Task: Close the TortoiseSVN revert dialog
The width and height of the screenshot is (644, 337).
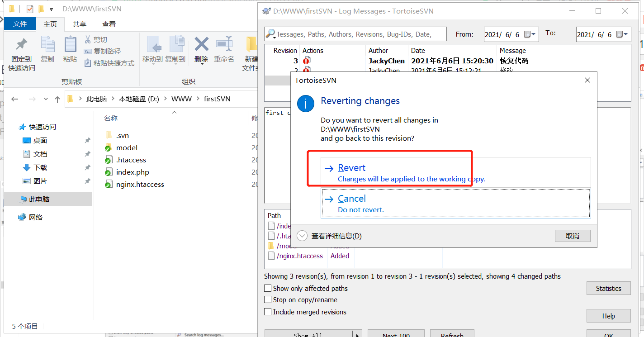Action: 587,81
